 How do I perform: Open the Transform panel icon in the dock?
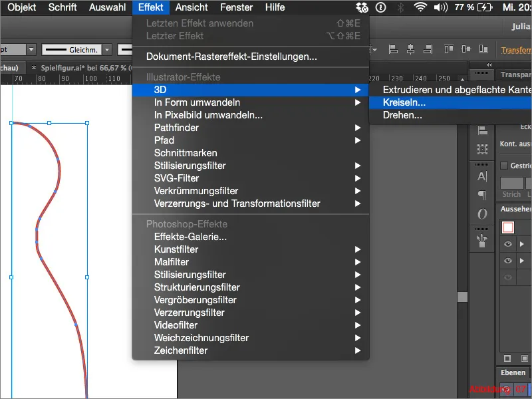(x=483, y=149)
